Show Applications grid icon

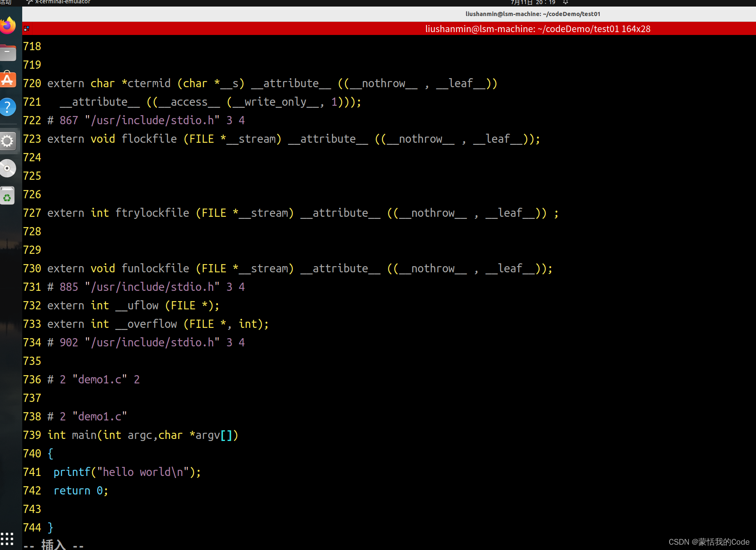click(x=7, y=538)
